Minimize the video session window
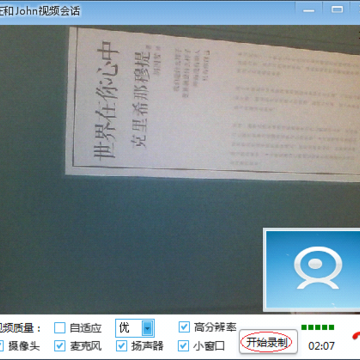This screenshot has width=360, height=360. point(309,11)
